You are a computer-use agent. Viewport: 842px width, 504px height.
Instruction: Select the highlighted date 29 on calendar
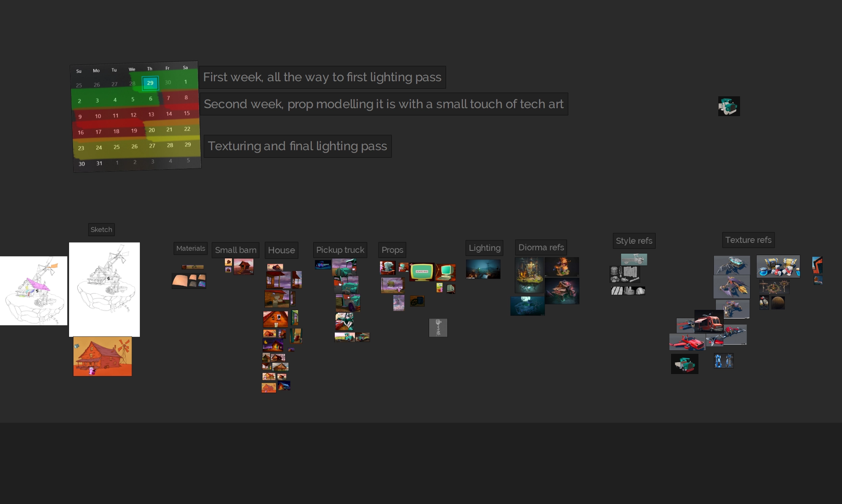[x=150, y=83]
